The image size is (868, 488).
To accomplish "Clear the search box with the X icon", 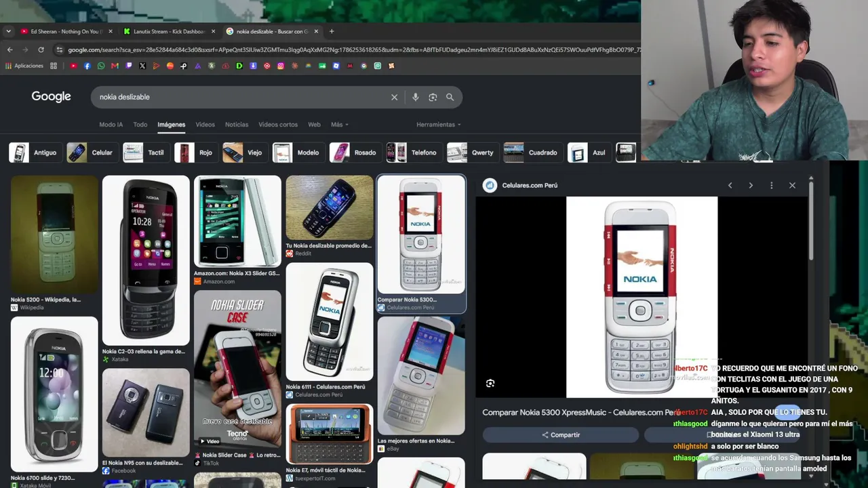I will pyautogui.click(x=394, y=97).
